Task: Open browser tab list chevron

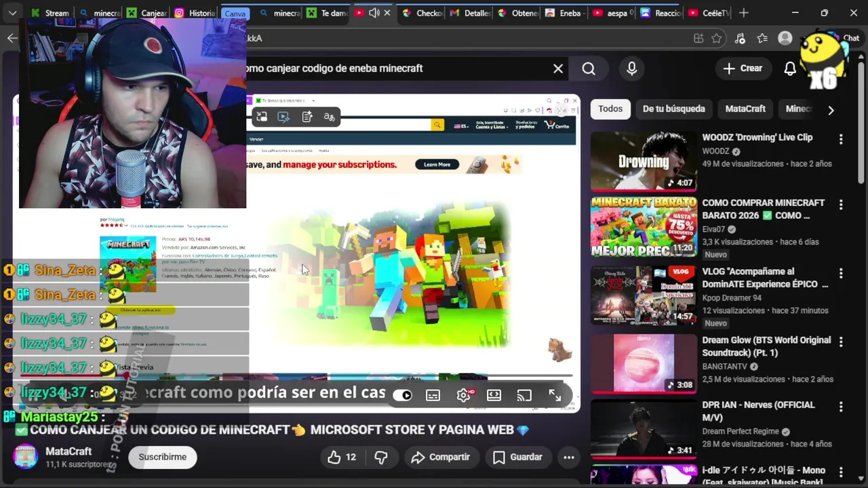Action: tap(12, 13)
